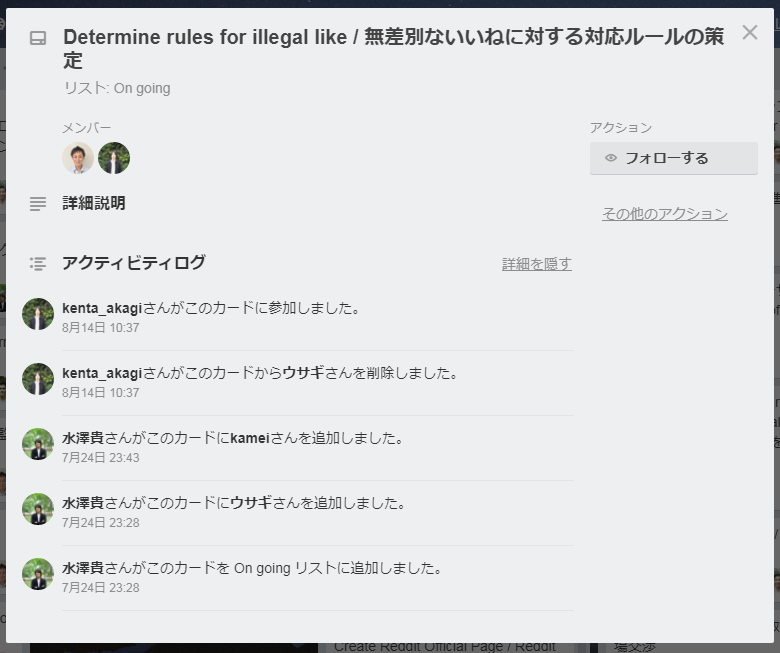Click 水澤貴's avatar on the On going list entry

coord(38,574)
